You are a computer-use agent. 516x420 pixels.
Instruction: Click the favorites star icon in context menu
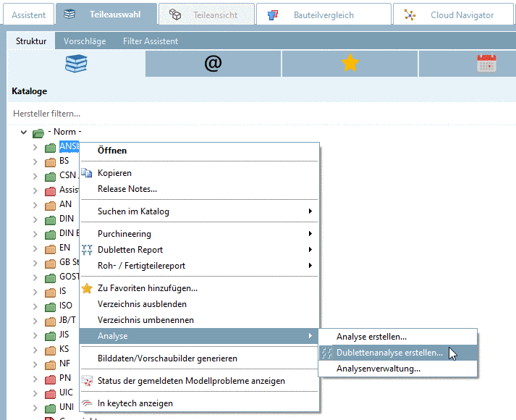[87, 288]
